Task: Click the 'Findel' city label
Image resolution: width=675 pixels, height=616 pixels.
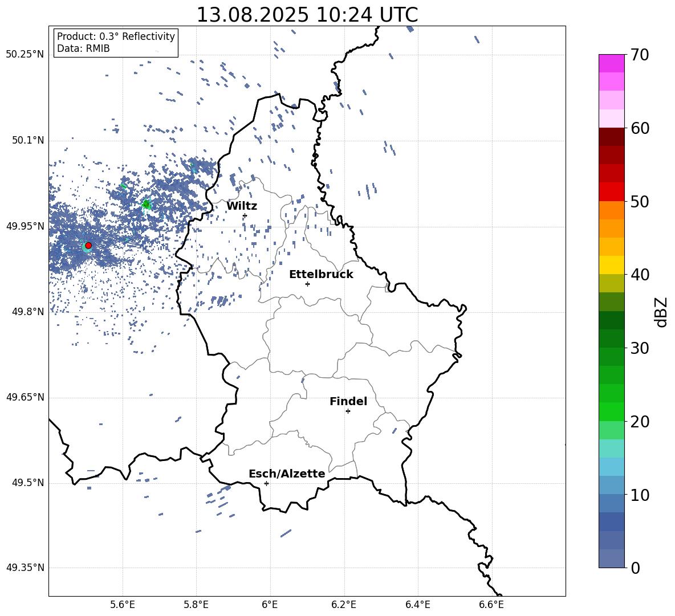Action: pos(348,401)
